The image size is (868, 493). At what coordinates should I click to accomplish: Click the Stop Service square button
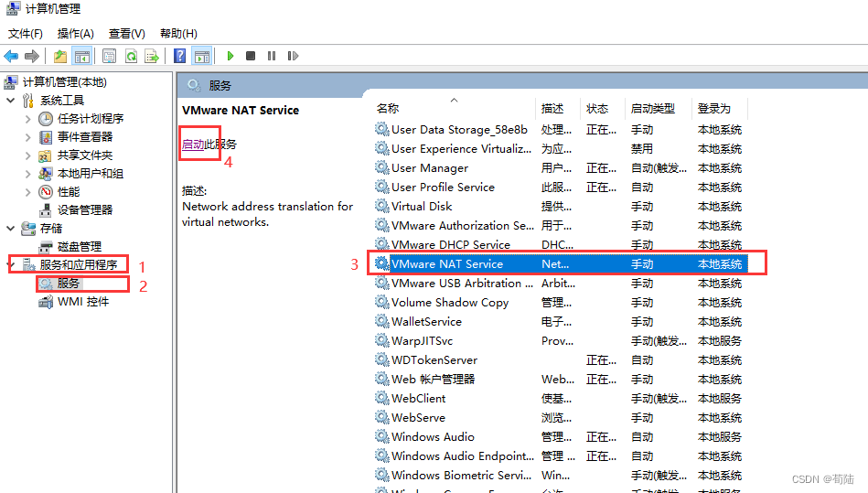pos(251,56)
